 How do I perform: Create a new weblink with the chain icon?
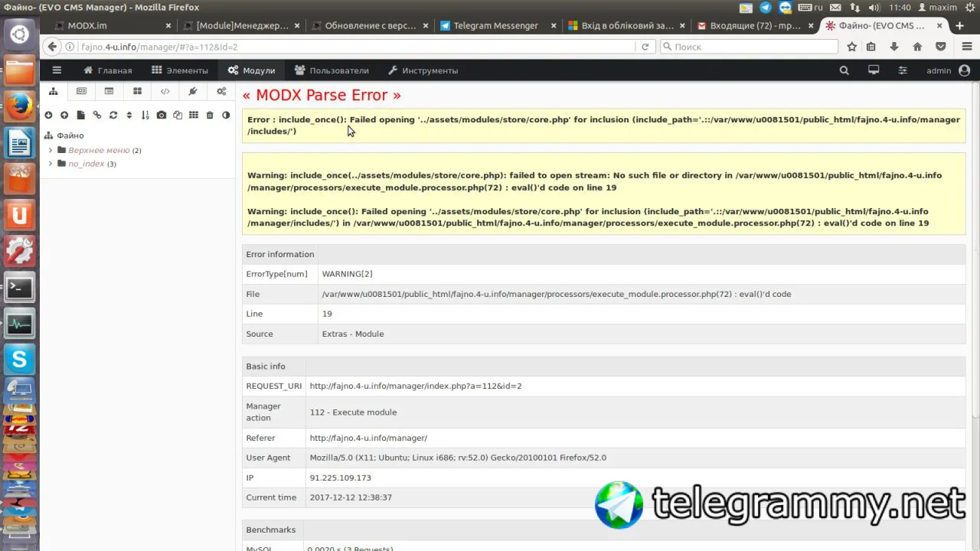click(97, 116)
